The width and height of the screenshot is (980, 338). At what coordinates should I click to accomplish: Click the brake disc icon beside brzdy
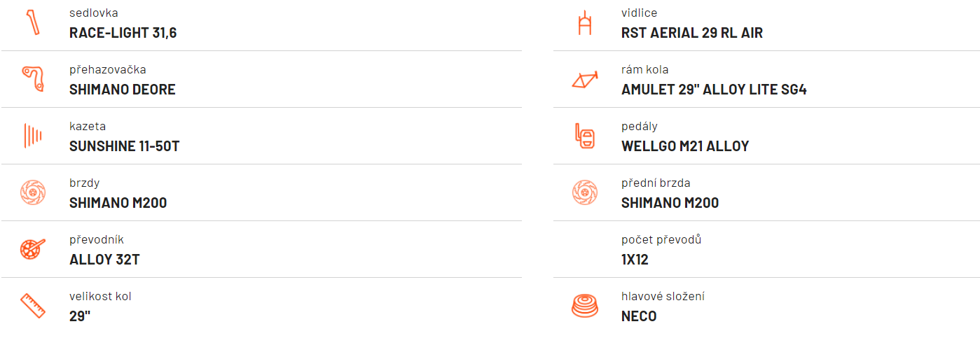tap(33, 192)
